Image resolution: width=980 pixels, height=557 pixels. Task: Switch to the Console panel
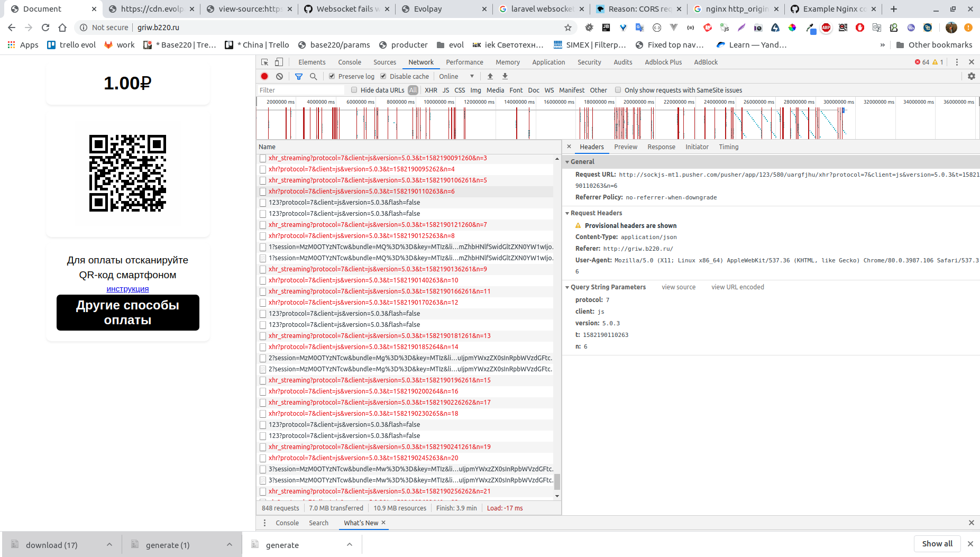350,62
